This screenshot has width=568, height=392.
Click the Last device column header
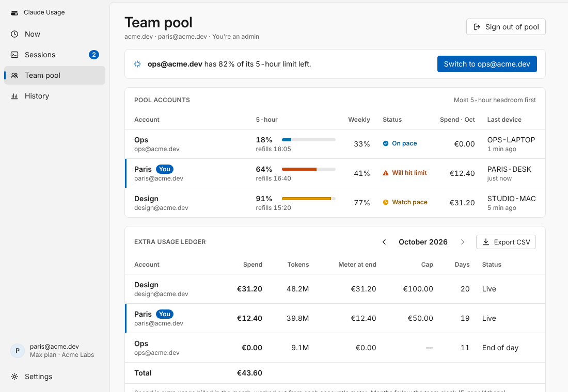tap(504, 120)
